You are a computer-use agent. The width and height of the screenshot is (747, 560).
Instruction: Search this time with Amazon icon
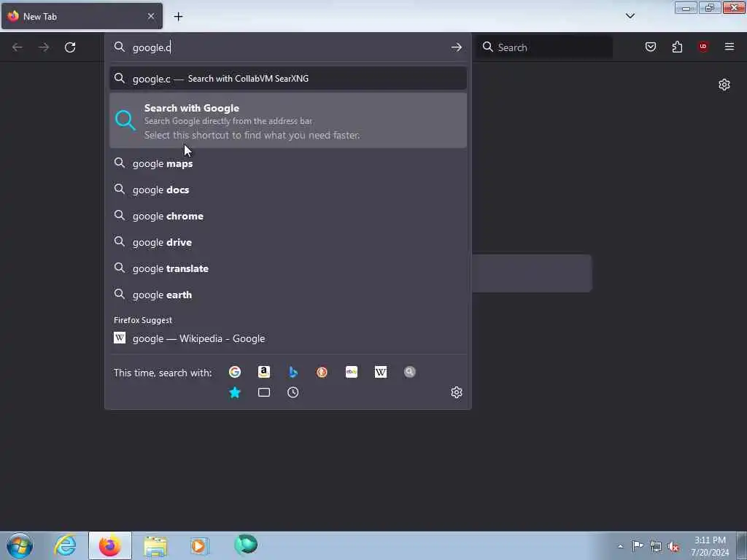(264, 372)
